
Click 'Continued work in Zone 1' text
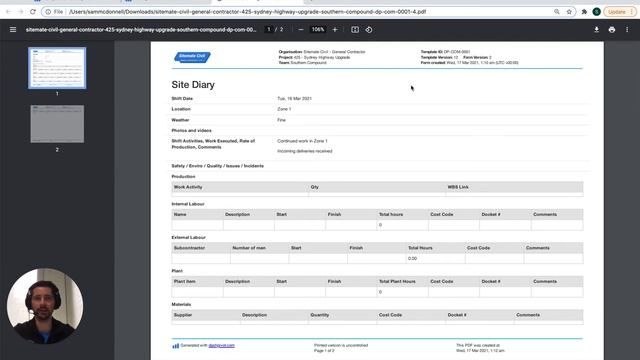302,141
